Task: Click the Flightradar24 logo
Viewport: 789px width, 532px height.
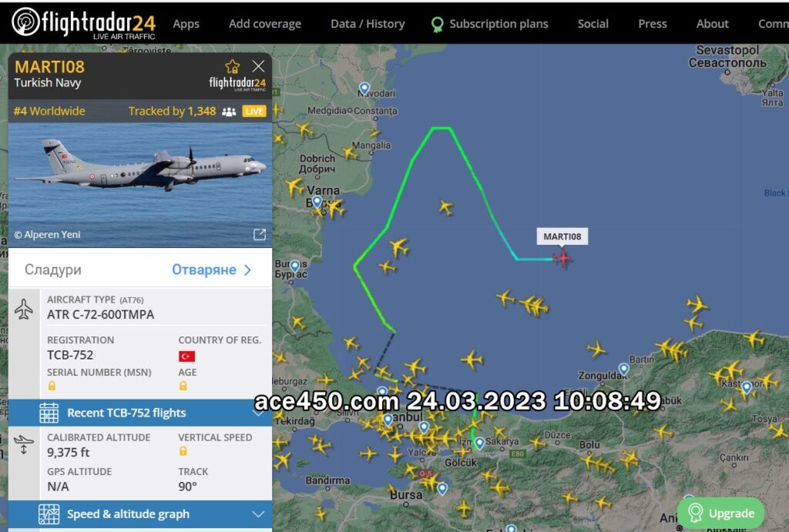Action: 83,23
